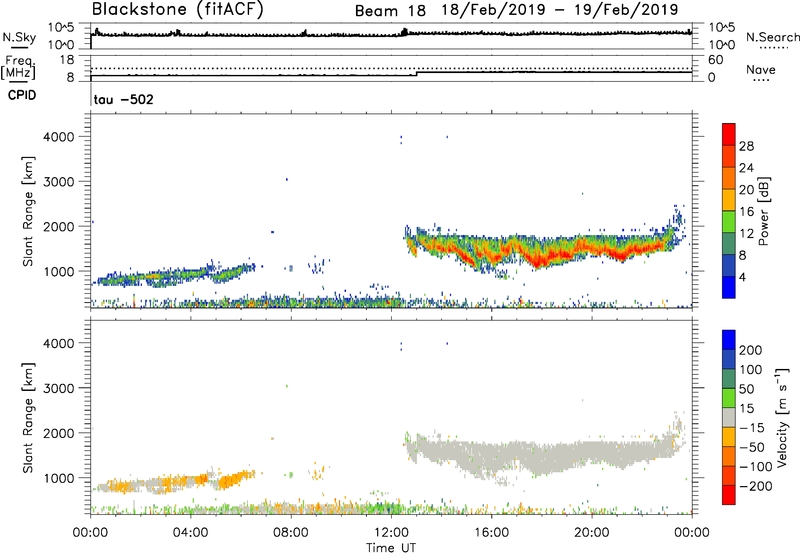Click the 4 tick on power colorbar
Screen dimensions: 800x554
[743, 277]
